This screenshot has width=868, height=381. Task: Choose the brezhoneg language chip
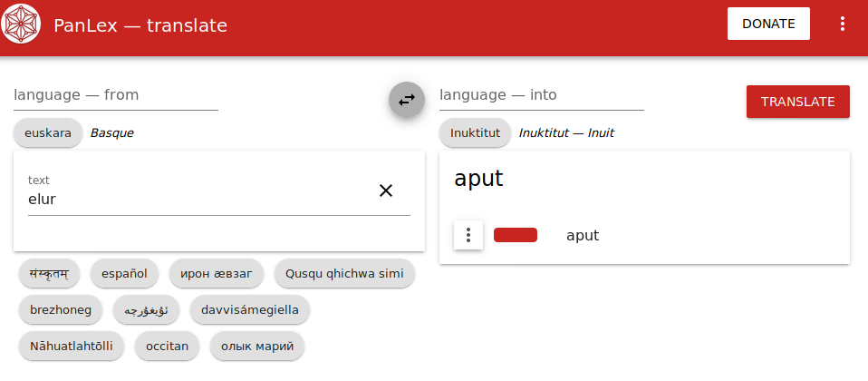(x=61, y=309)
